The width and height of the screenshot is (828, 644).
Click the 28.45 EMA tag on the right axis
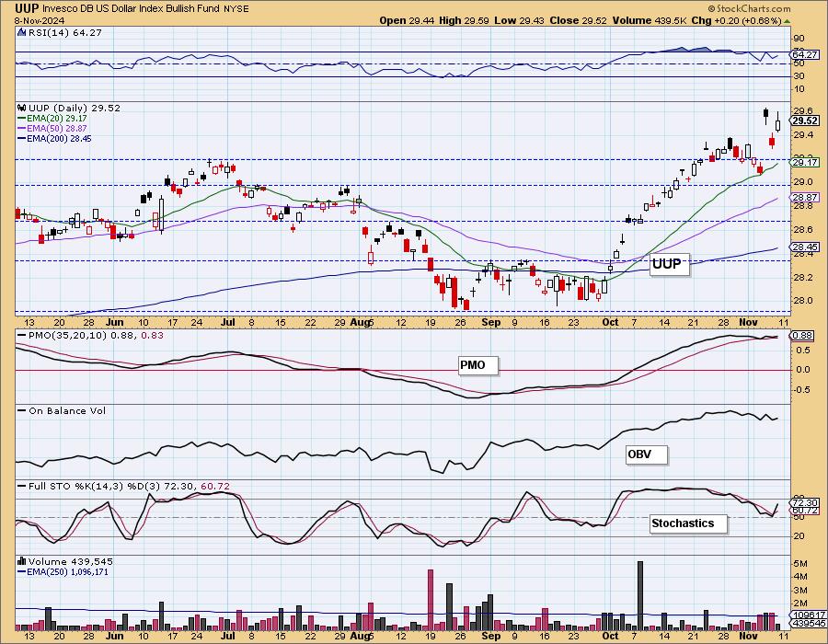tap(805, 247)
